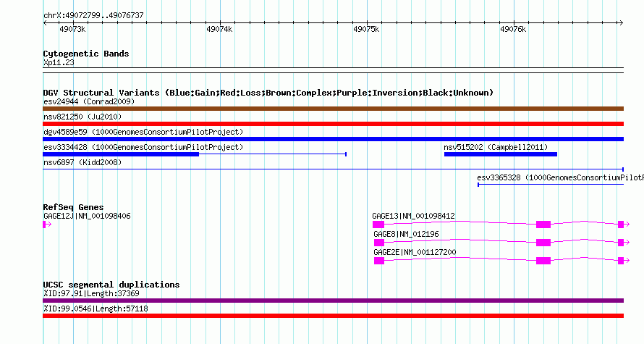Click the right arrow of the ruler

621,23
